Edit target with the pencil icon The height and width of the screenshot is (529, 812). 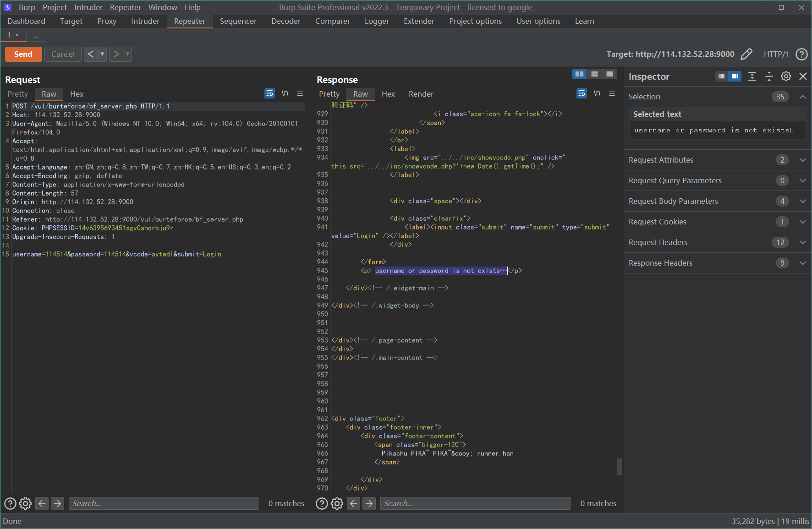[746, 54]
